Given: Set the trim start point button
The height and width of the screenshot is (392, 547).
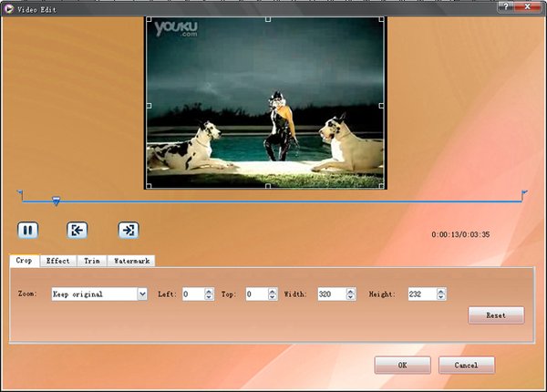Looking at the screenshot, I should (77, 230).
